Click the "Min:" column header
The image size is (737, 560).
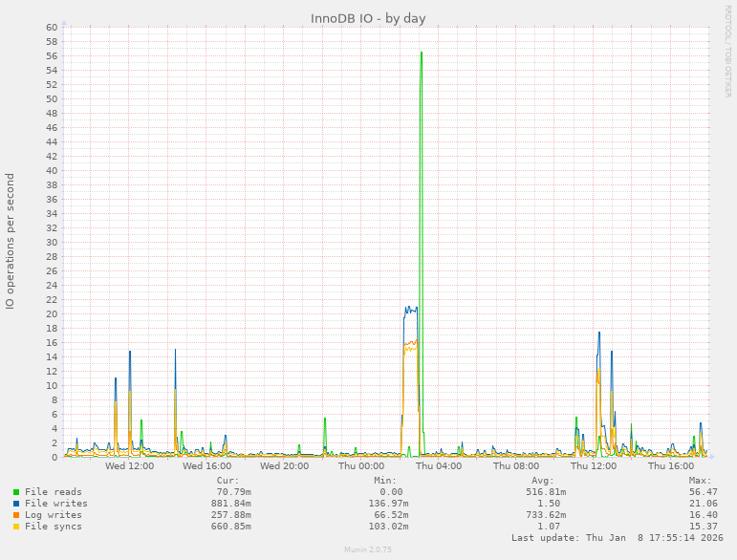(385, 481)
